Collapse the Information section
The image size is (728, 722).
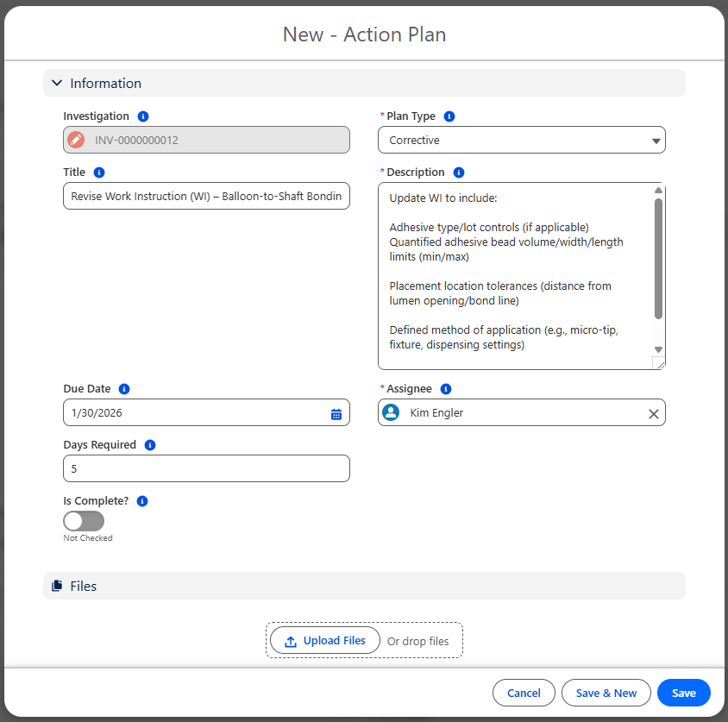[57, 84]
